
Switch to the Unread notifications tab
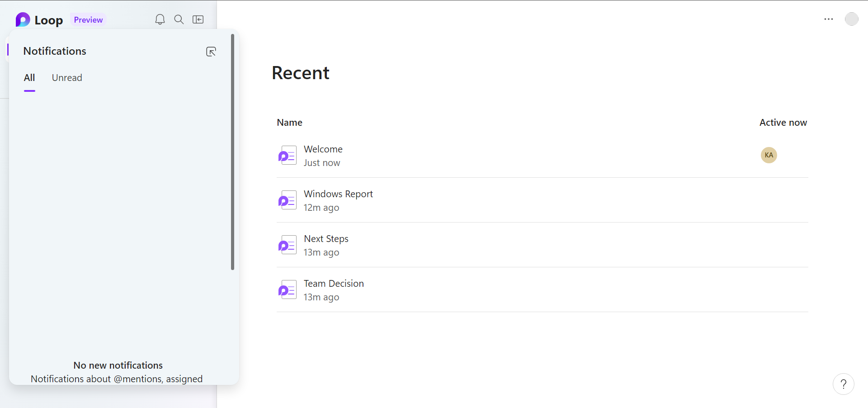click(x=67, y=78)
